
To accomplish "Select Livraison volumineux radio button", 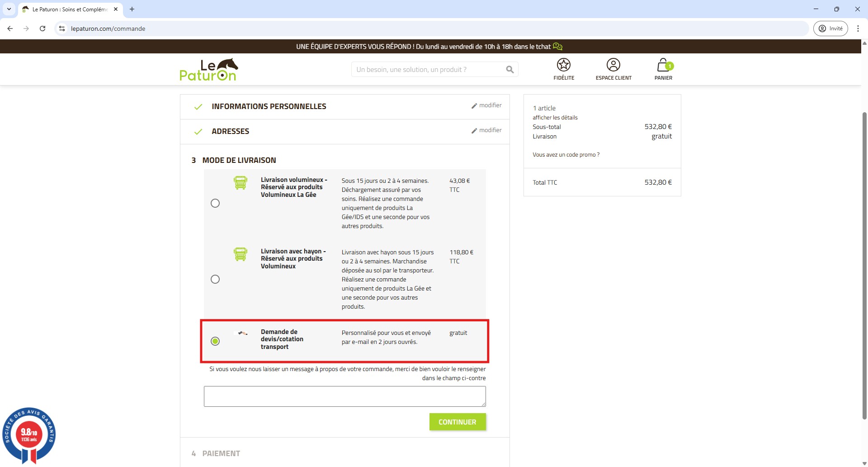I will (215, 203).
